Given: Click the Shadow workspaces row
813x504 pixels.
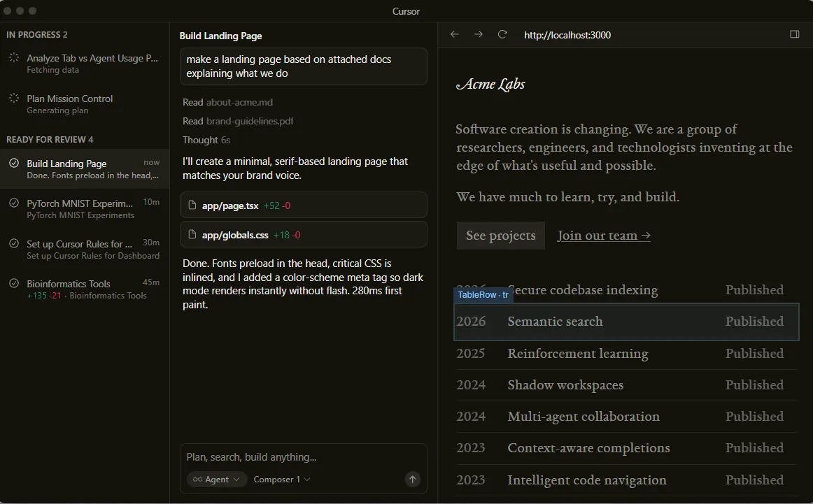Looking at the screenshot, I should pos(626,385).
